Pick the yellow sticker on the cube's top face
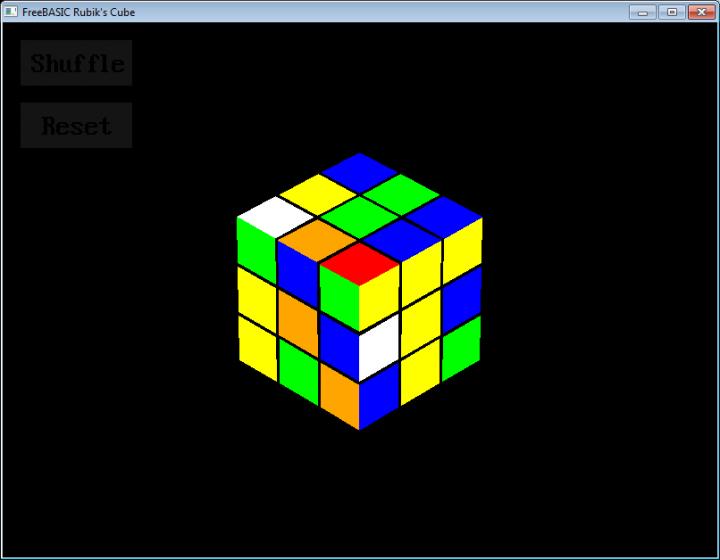The width and height of the screenshot is (720, 560). [x=318, y=195]
